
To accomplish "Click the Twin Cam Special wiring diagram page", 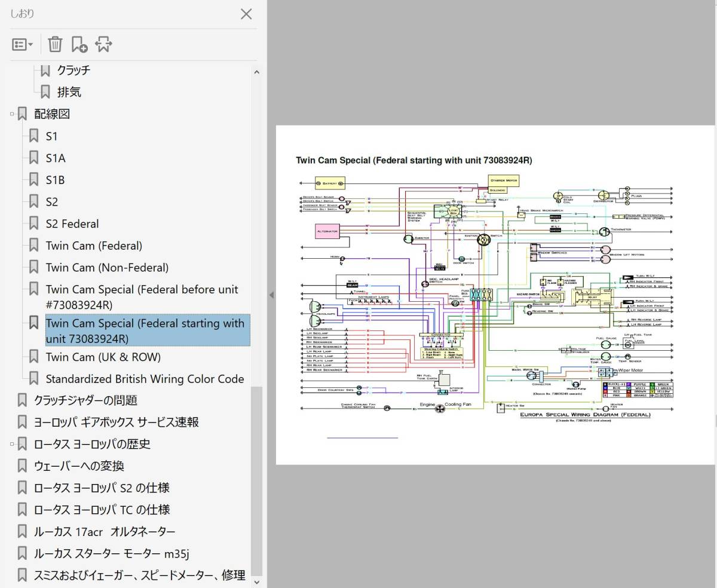I will click(x=495, y=295).
